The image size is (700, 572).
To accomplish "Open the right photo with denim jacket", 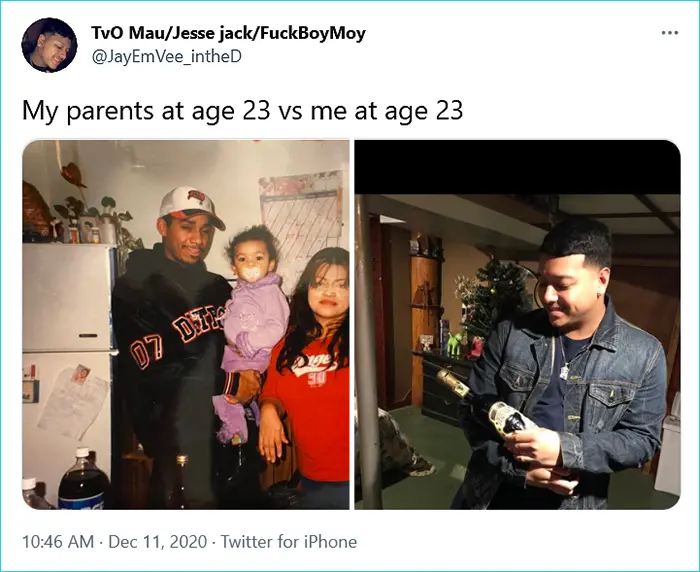I will coord(517,325).
